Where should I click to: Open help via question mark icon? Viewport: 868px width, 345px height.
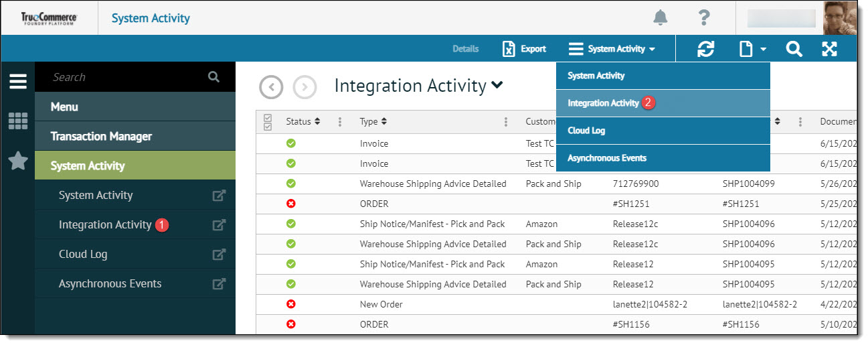tap(703, 18)
